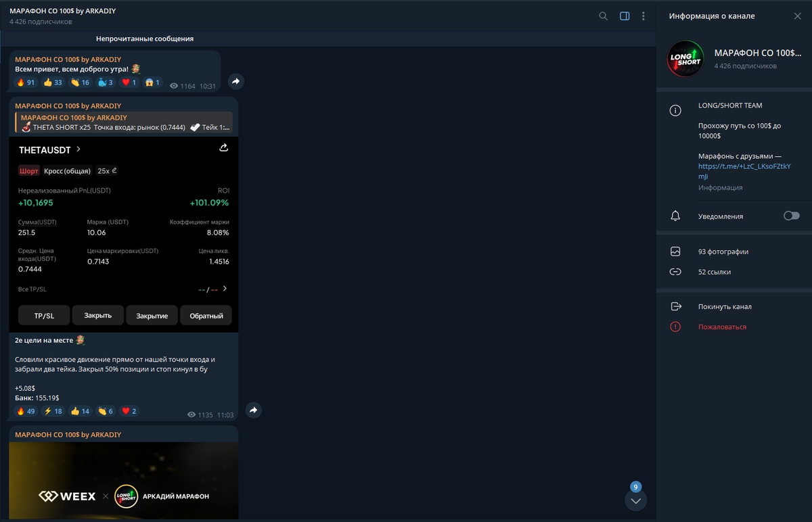
Task: Report the channel via red option
Action: point(722,327)
